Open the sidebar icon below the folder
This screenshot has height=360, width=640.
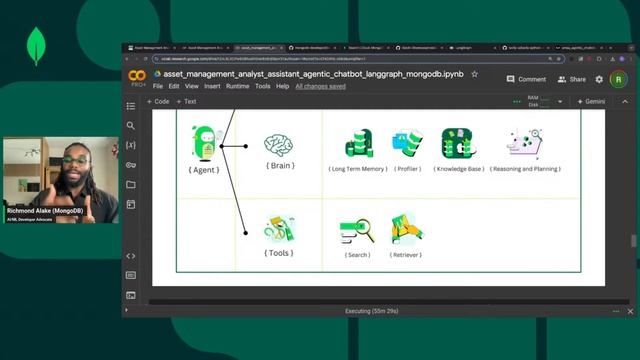(x=131, y=204)
